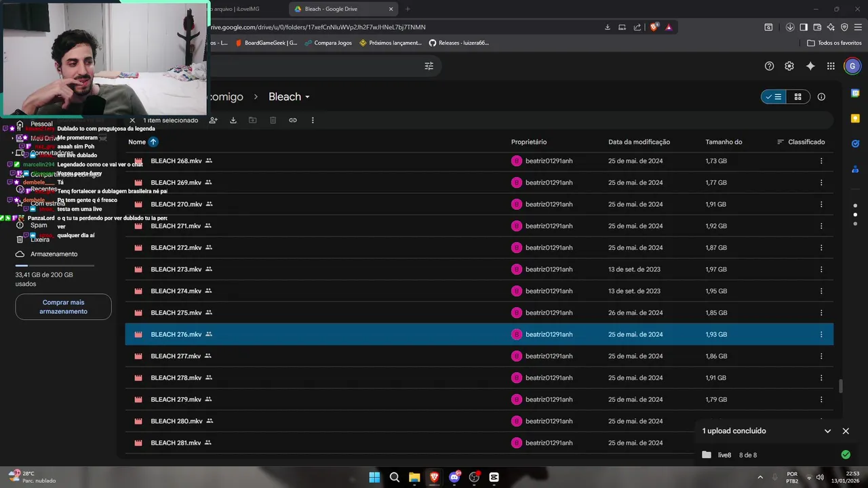Screen dimensions: 868x488
Task: Open browser downloads button
Action: click(x=790, y=27)
